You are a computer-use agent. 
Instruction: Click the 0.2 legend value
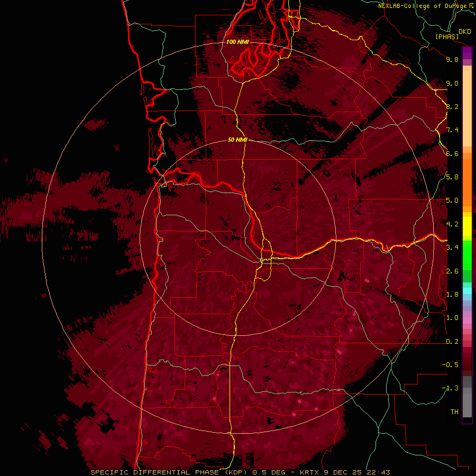tap(452, 342)
